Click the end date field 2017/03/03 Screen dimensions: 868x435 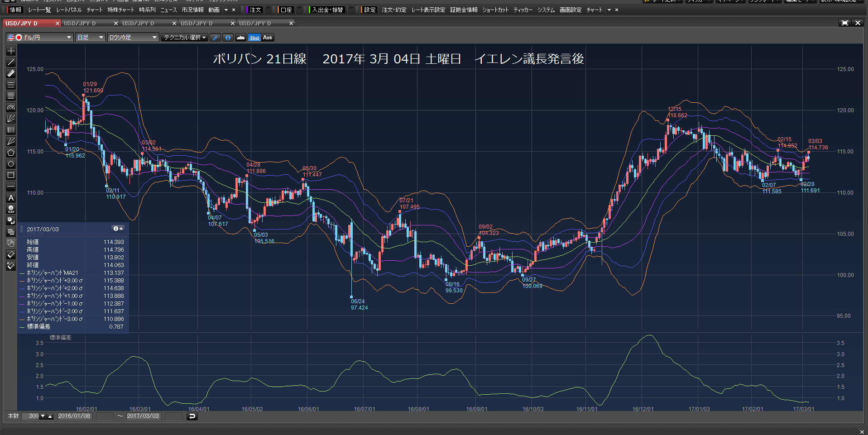tap(143, 416)
